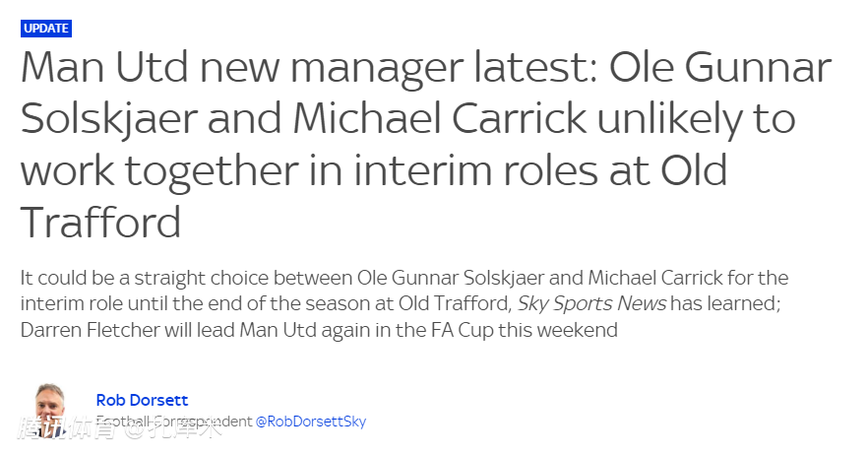
Task: Click "Darren Fletcher" in the summary
Action: (90, 330)
